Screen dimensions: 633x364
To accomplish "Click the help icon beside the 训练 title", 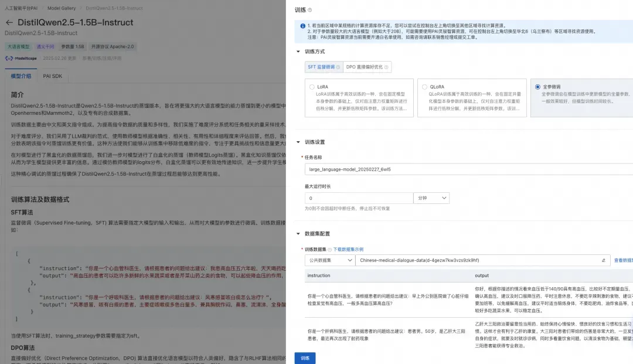I will pyautogui.click(x=309, y=10).
